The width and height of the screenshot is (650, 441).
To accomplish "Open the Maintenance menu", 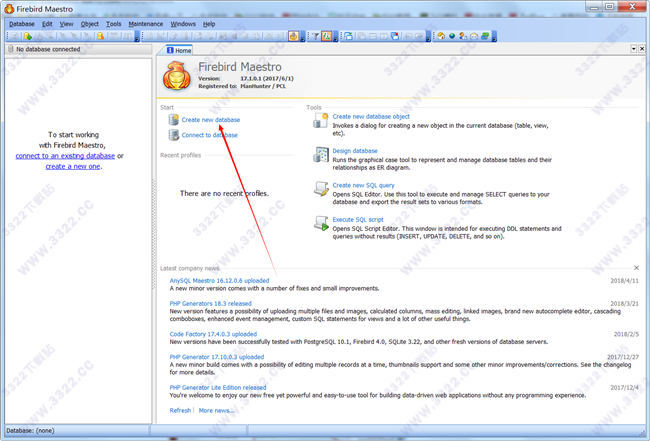I will 146,23.
